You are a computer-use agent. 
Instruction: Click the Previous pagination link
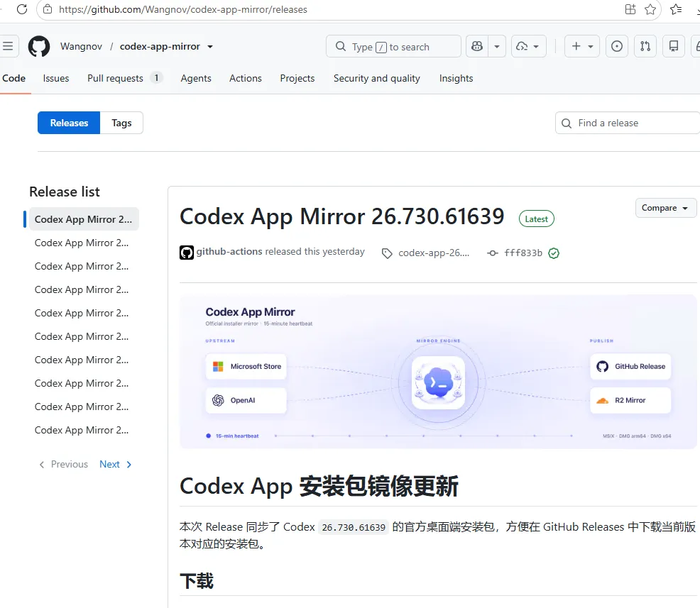(64, 465)
